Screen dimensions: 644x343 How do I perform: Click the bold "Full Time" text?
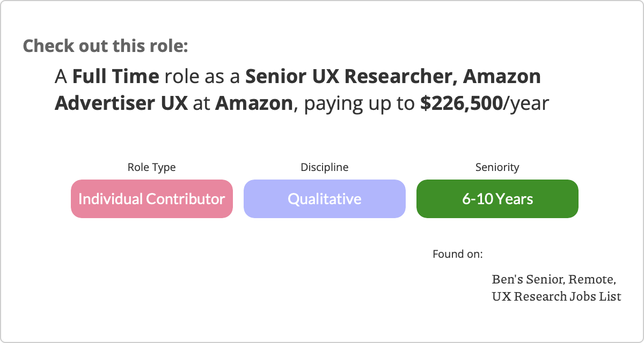click(115, 77)
